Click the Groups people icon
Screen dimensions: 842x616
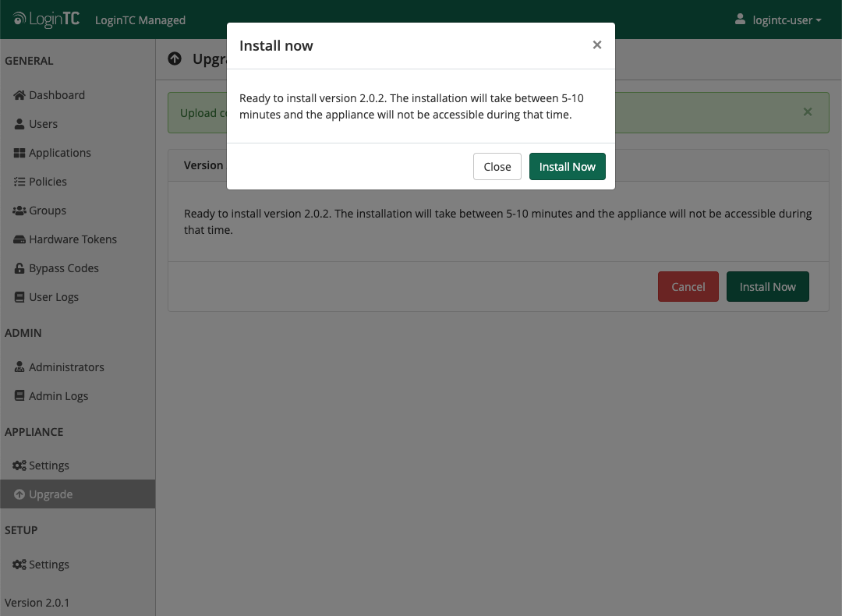(x=19, y=211)
